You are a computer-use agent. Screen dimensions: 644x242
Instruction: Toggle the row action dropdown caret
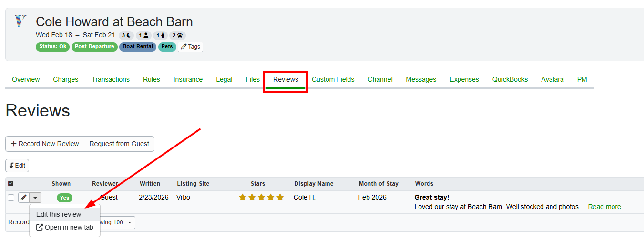click(x=36, y=198)
